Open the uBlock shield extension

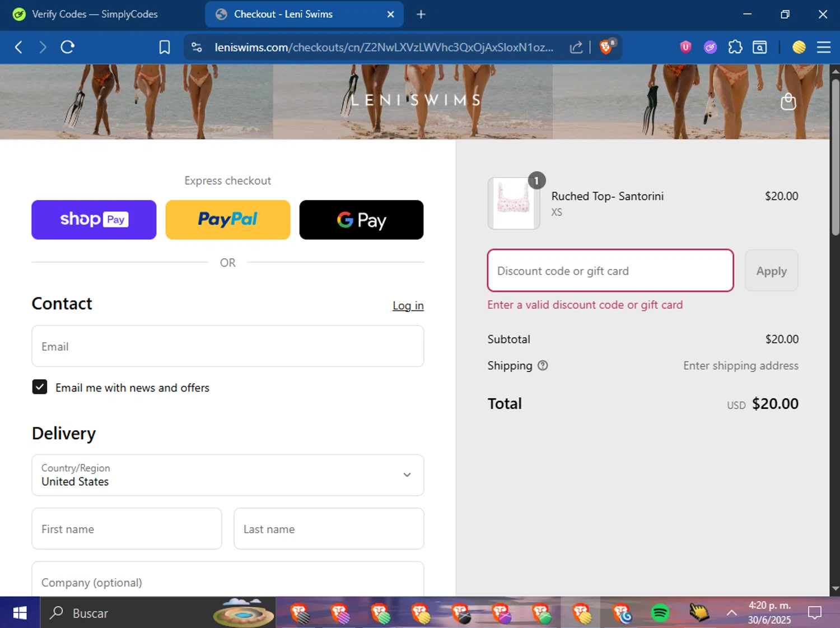(x=685, y=47)
